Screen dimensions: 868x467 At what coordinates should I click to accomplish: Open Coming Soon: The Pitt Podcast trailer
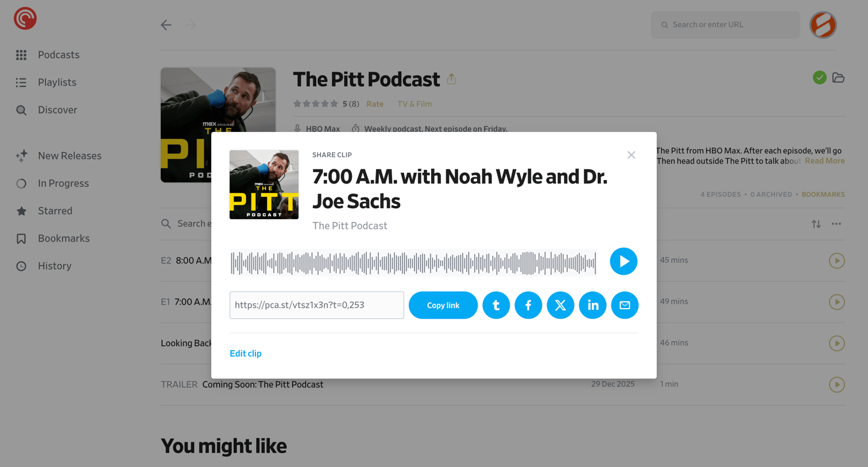pos(263,384)
